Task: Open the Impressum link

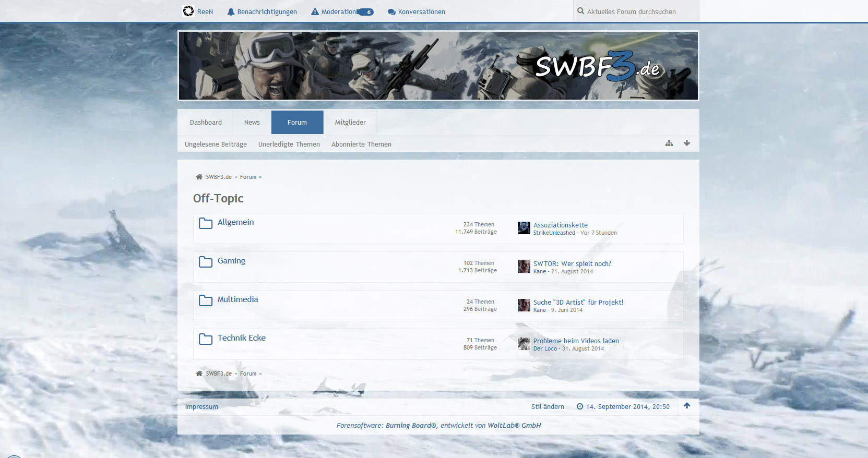Action: pyautogui.click(x=201, y=407)
